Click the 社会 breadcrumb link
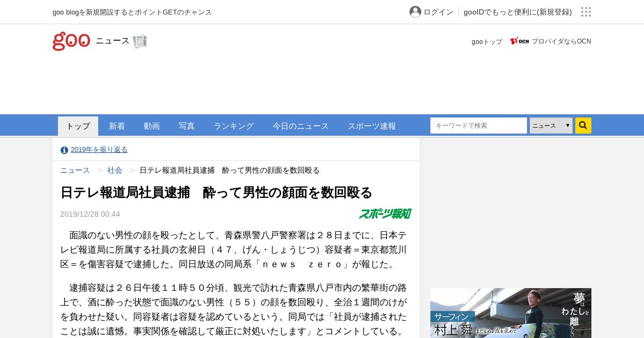This screenshot has width=644, height=338. [x=115, y=170]
